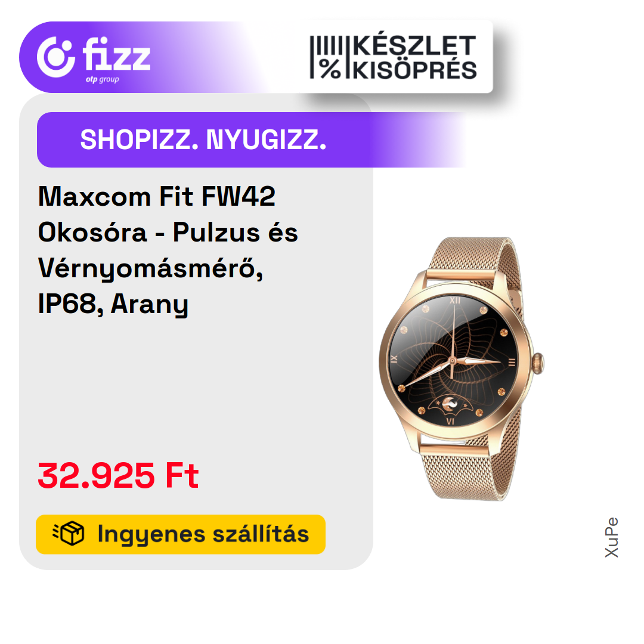Click the Ingyenes szállítás yellow button

coord(181,534)
